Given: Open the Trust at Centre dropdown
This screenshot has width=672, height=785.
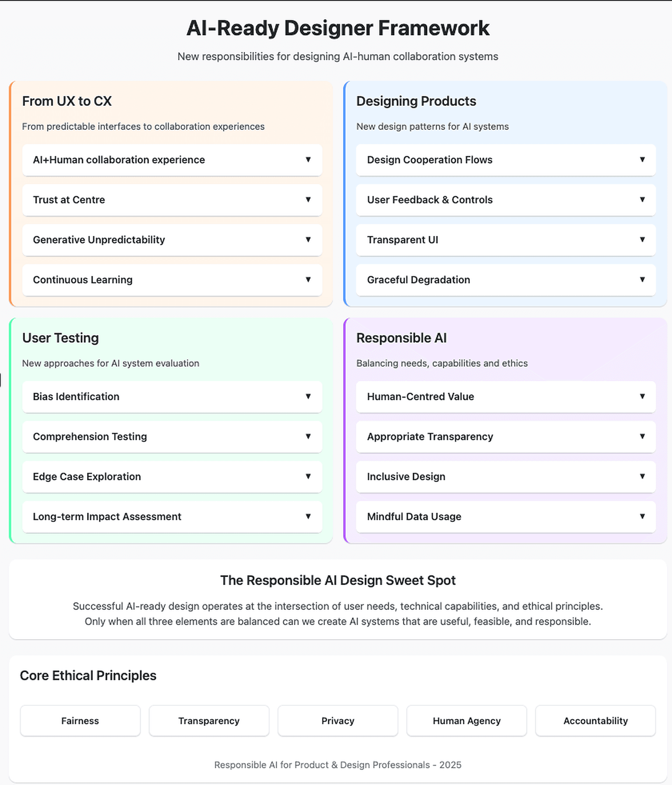Looking at the screenshot, I should [x=172, y=200].
